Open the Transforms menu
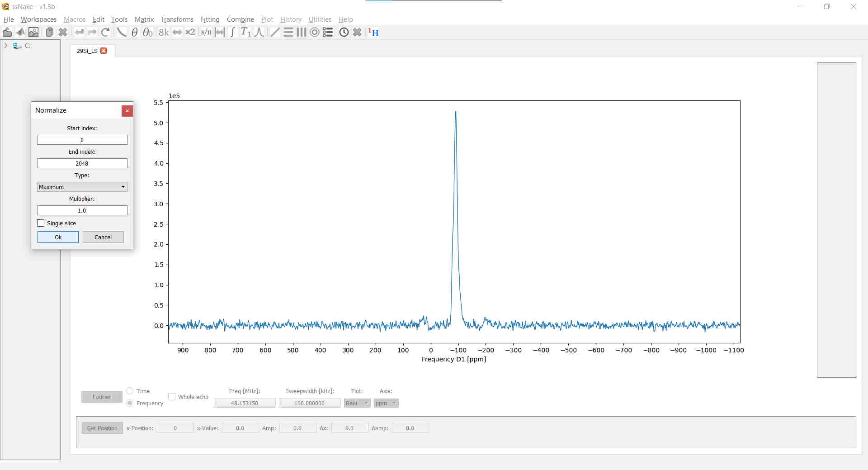The width and height of the screenshot is (868, 470). click(x=177, y=19)
